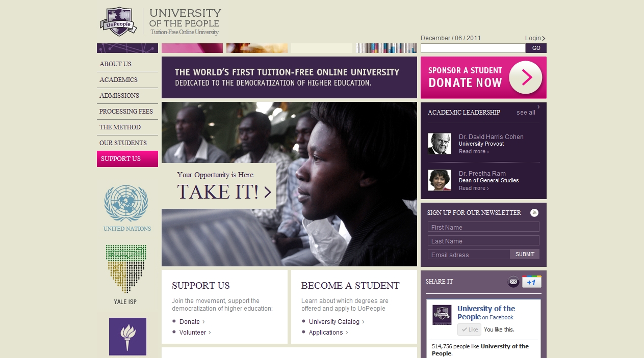The height and width of the screenshot is (358, 644).
Task: Click the United Nations emblem
Action: (126, 203)
